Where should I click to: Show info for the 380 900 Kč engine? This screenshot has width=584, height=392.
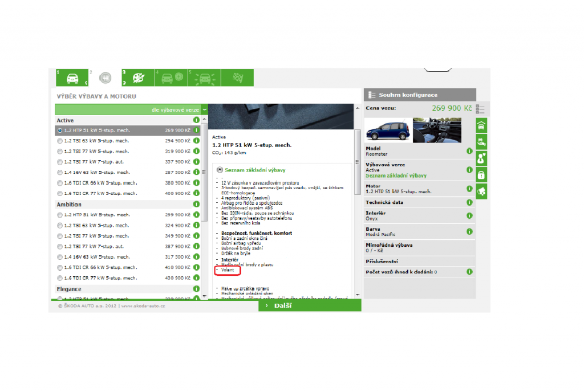[196, 183]
